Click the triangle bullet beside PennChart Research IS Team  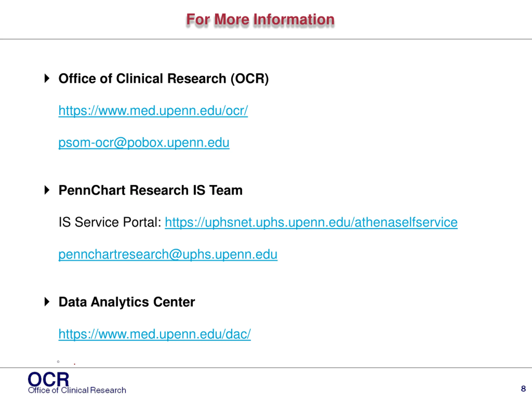point(47,190)
